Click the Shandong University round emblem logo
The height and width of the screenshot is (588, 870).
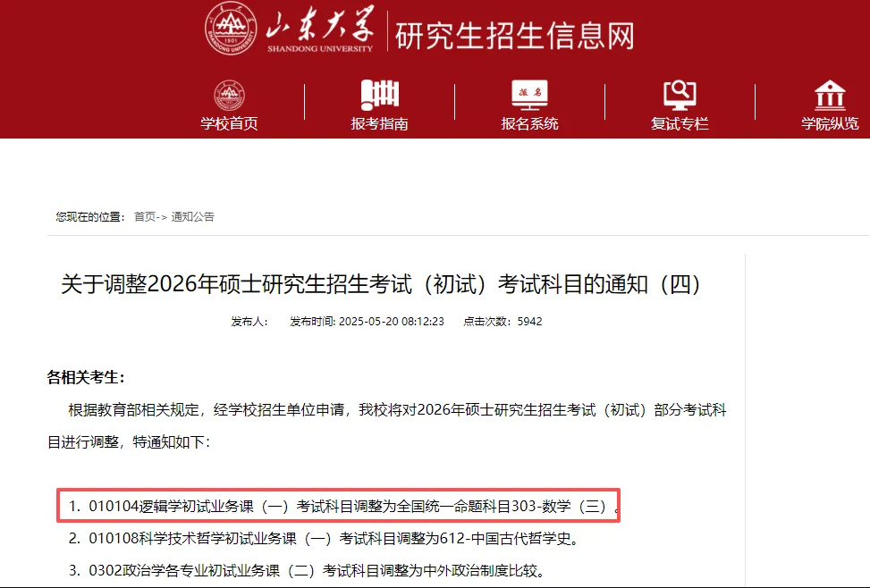pos(231,29)
